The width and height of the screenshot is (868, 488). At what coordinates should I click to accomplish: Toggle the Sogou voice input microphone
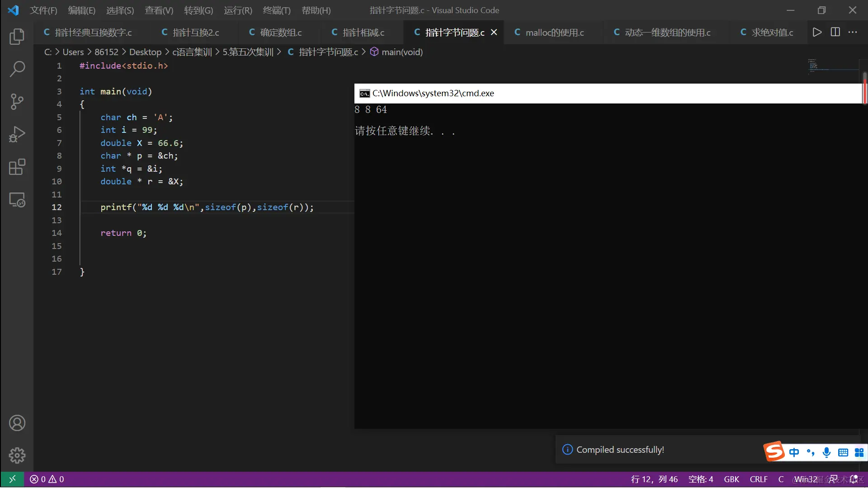coord(826,452)
